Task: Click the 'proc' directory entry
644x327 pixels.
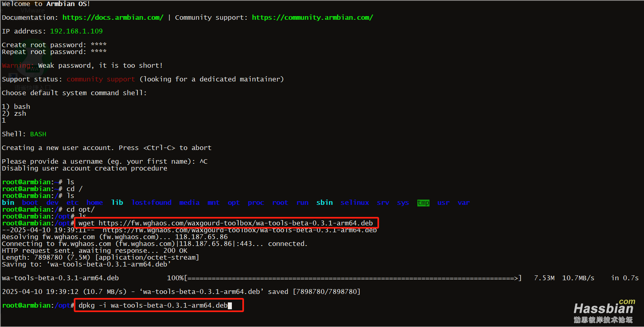Action: [x=256, y=202]
